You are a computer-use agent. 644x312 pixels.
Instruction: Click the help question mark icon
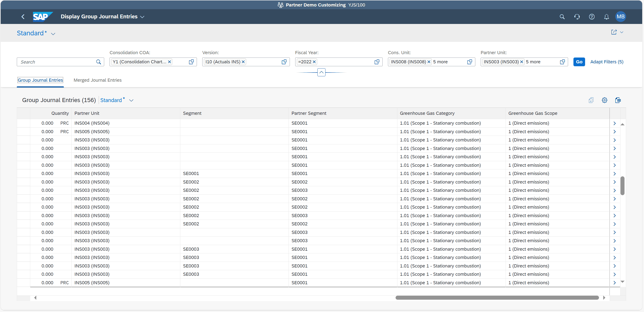(592, 17)
